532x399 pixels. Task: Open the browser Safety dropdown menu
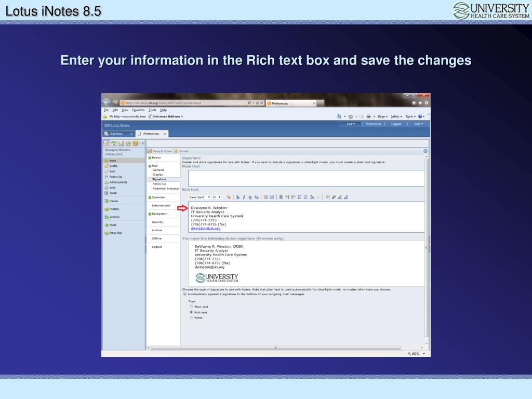coord(396,116)
